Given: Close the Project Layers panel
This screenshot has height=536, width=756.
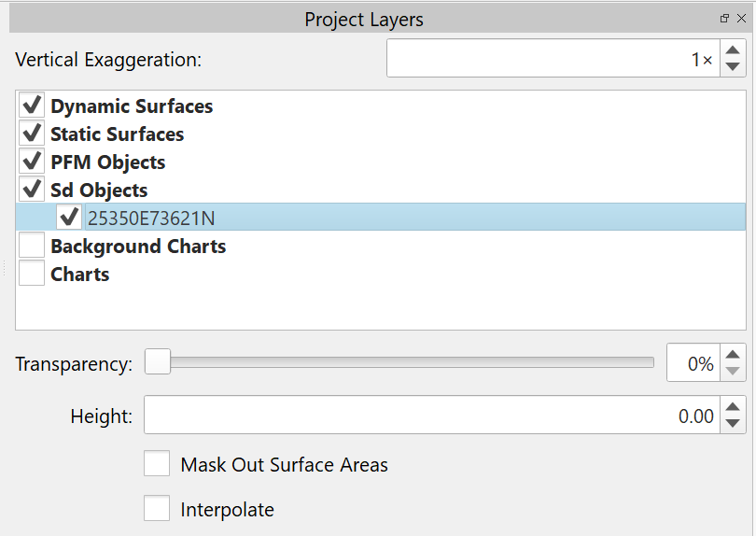Looking at the screenshot, I should (x=741, y=19).
